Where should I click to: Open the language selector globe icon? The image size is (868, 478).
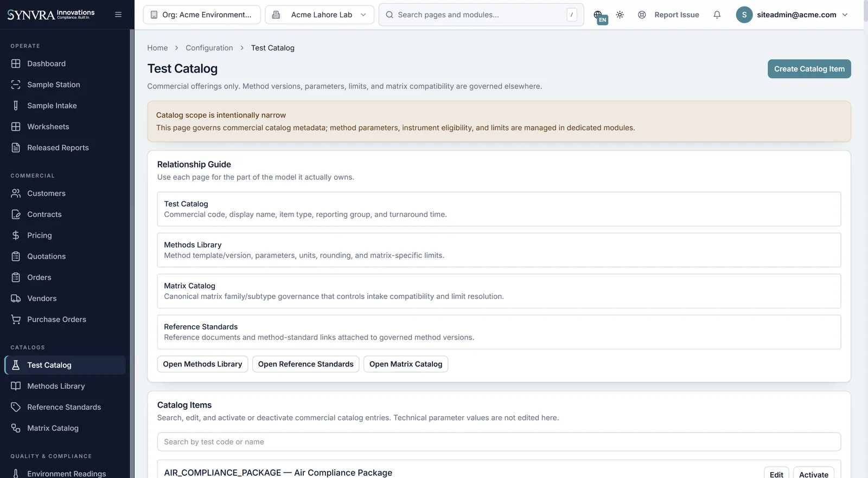click(599, 16)
